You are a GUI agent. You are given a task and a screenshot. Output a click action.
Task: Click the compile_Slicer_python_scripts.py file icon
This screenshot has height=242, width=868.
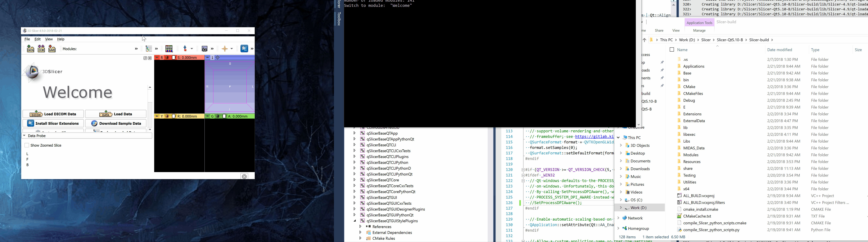679,230
